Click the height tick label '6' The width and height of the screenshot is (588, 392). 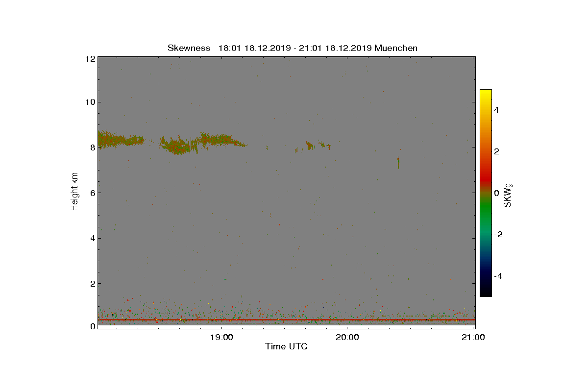92,193
